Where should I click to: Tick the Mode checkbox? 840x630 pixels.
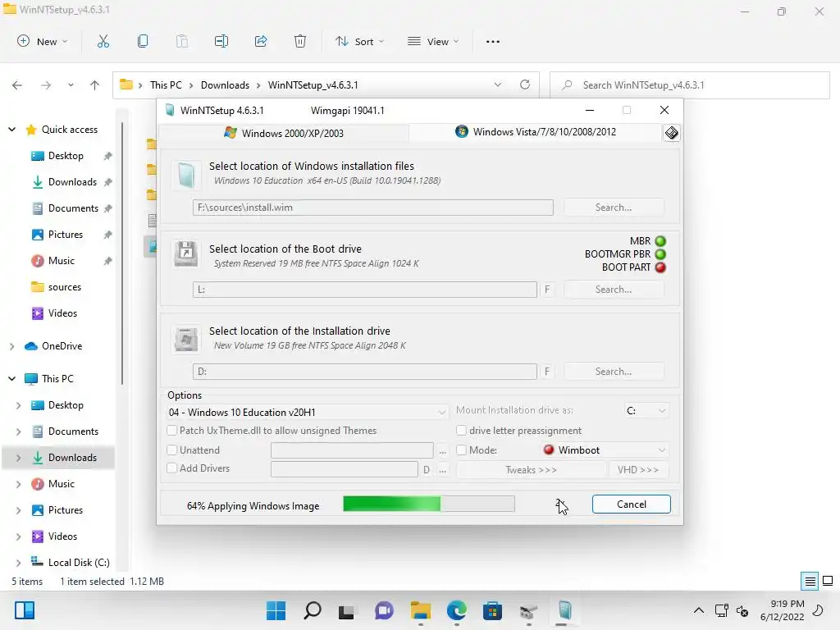point(461,450)
